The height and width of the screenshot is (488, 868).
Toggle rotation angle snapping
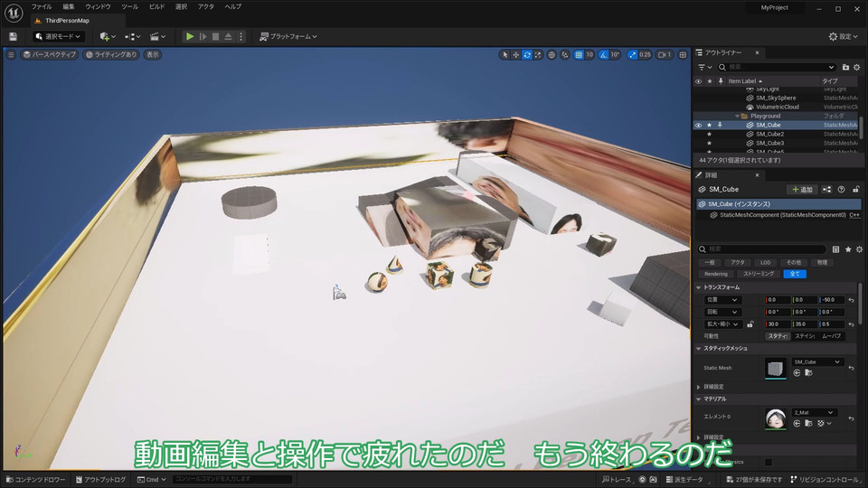pyautogui.click(x=603, y=55)
